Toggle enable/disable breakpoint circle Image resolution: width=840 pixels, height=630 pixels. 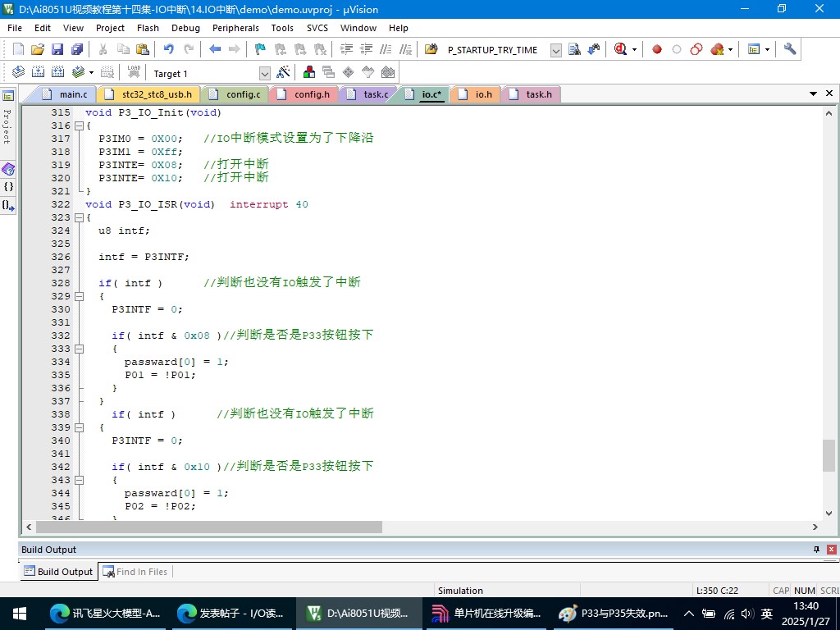click(x=677, y=50)
